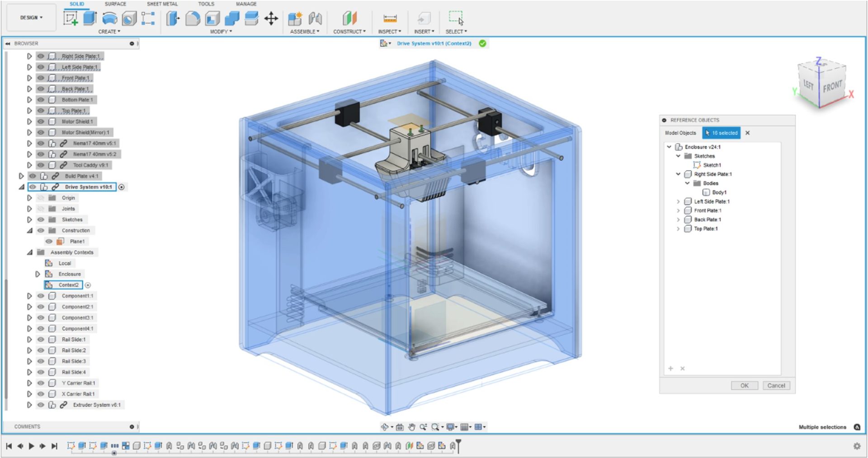Click the window selection tool icon

coord(456,19)
